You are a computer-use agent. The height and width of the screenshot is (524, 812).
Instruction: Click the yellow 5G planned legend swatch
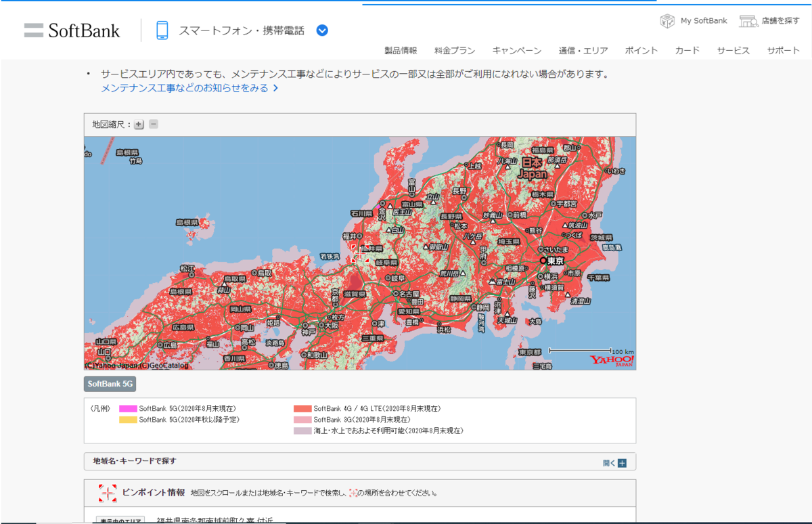[128, 420]
